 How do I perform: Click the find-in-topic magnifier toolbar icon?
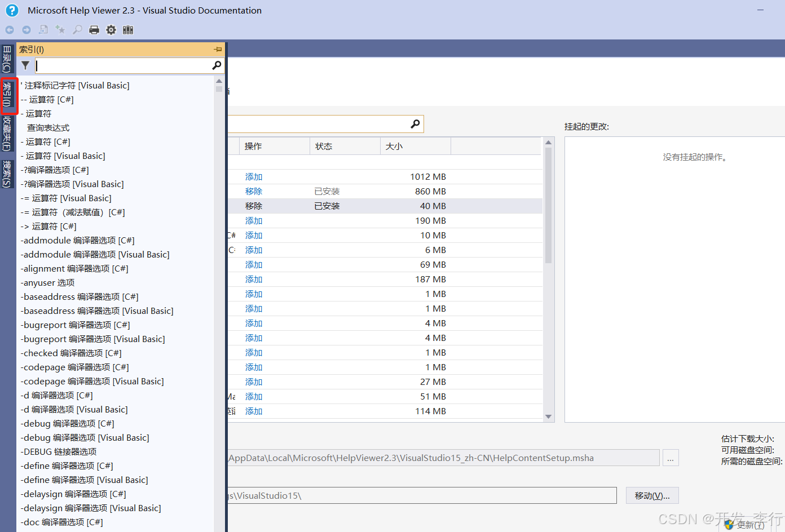click(77, 30)
